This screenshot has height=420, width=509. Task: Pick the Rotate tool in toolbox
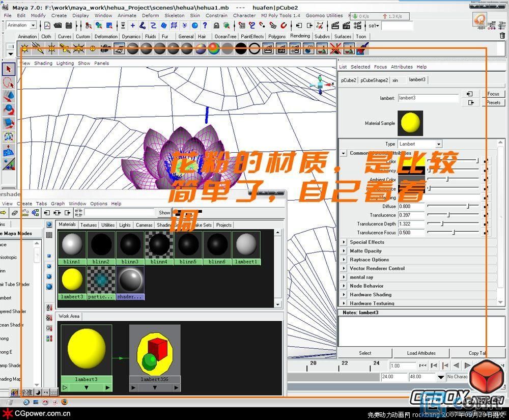(9, 109)
